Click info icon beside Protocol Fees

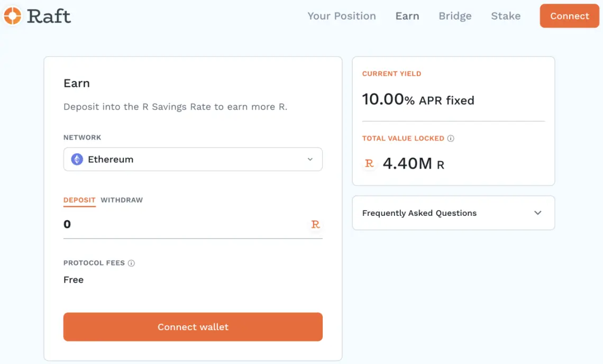tap(131, 263)
